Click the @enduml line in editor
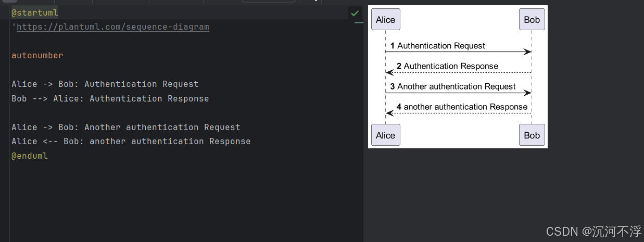The height and width of the screenshot is (242, 644). click(30, 156)
